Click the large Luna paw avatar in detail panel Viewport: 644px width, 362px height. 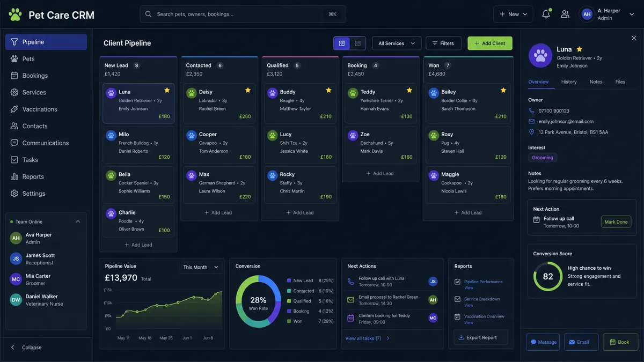(540, 55)
